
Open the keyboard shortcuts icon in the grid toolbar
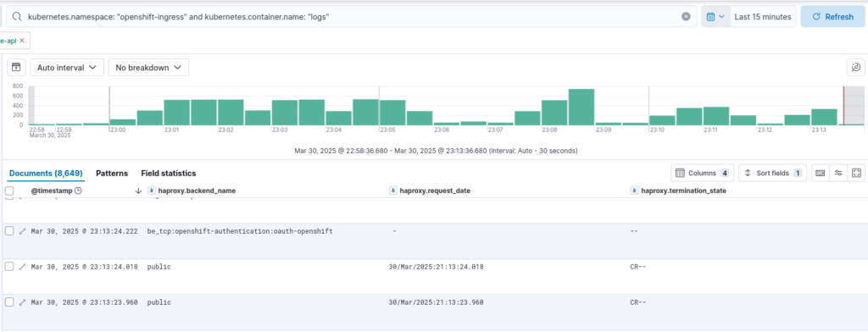821,173
